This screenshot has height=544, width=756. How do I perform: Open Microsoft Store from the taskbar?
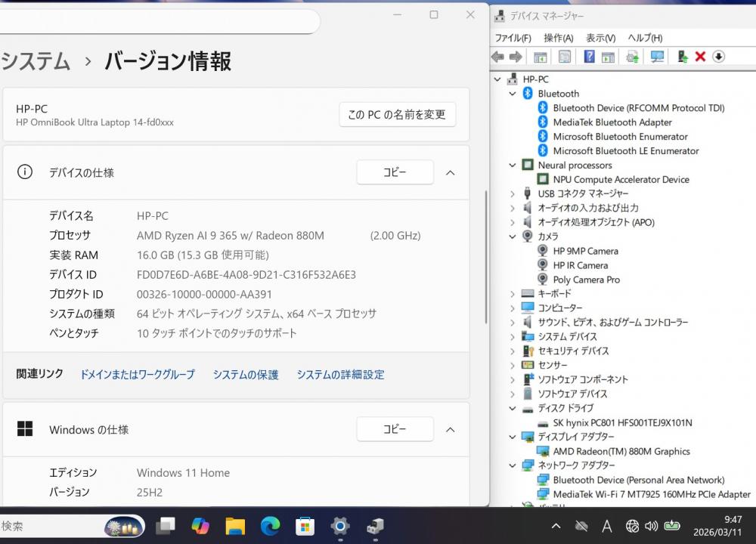point(305,526)
